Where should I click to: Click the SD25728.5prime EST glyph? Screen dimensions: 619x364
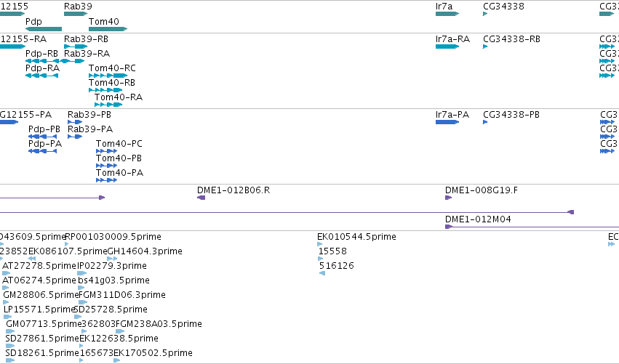[78, 318]
